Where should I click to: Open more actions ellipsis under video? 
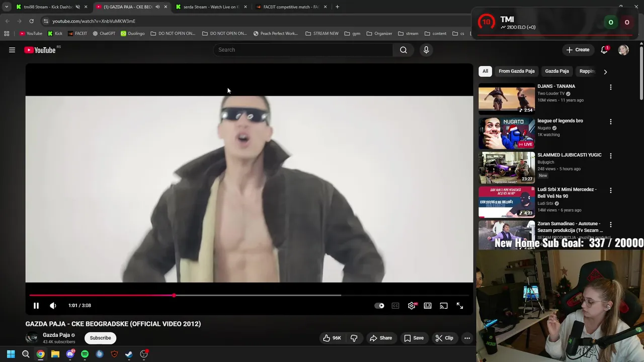click(467, 338)
